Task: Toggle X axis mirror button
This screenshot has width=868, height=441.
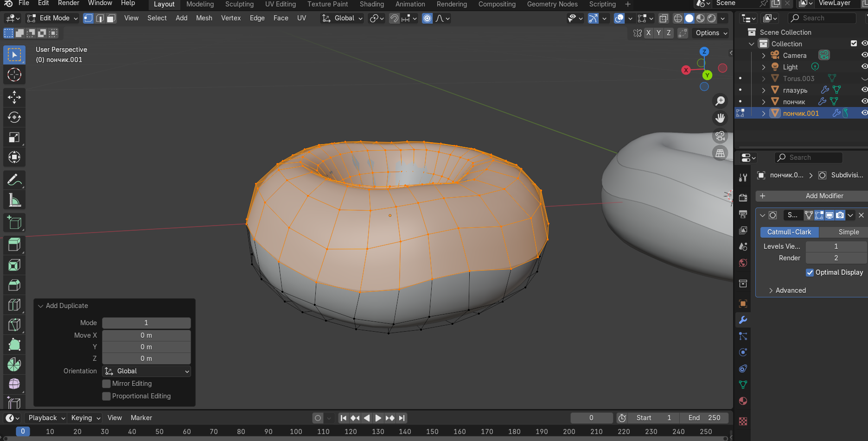Action: [x=648, y=33]
